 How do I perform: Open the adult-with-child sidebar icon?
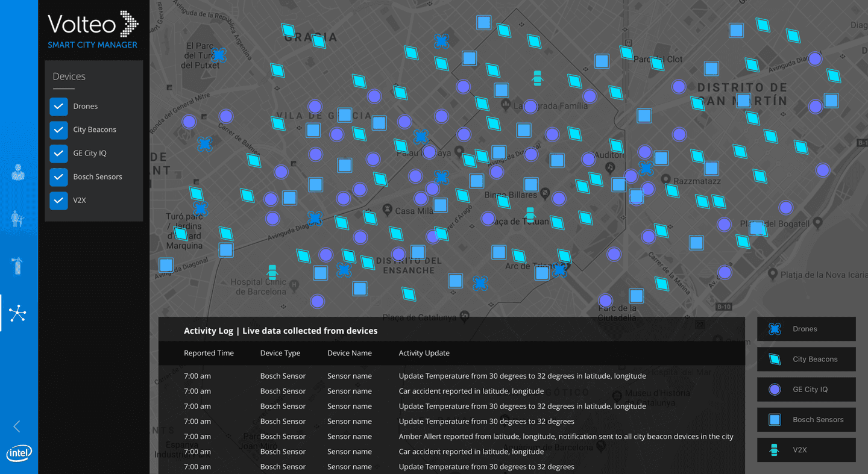point(17,219)
